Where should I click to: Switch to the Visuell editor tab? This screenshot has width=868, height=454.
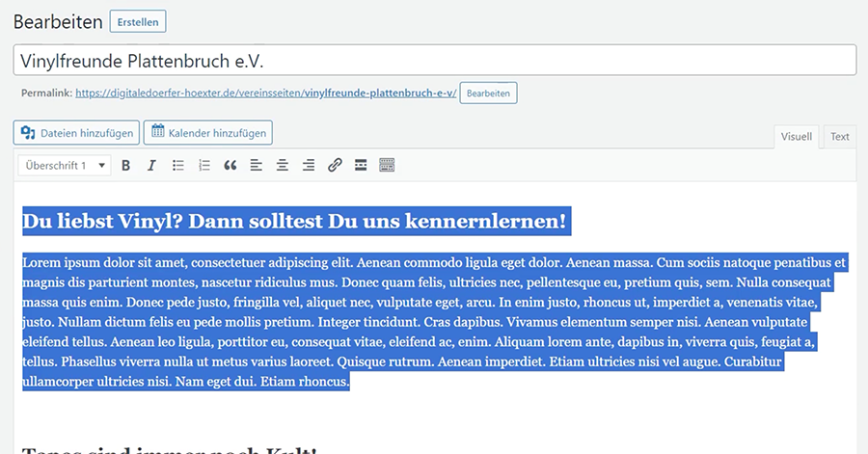(797, 137)
